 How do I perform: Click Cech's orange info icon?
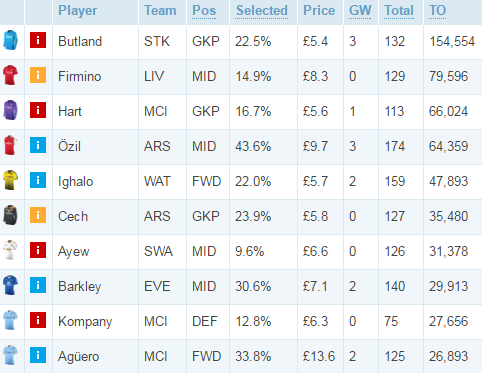(38, 215)
